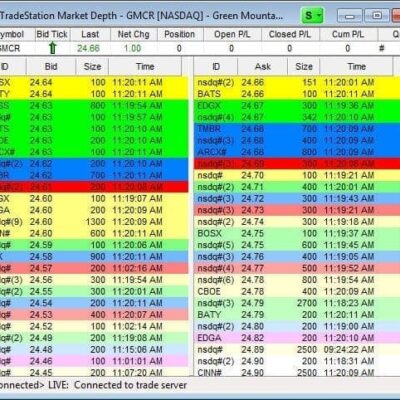This screenshot has width=400, height=400.
Task: Click status text Connected to trade server
Action: 130,385
